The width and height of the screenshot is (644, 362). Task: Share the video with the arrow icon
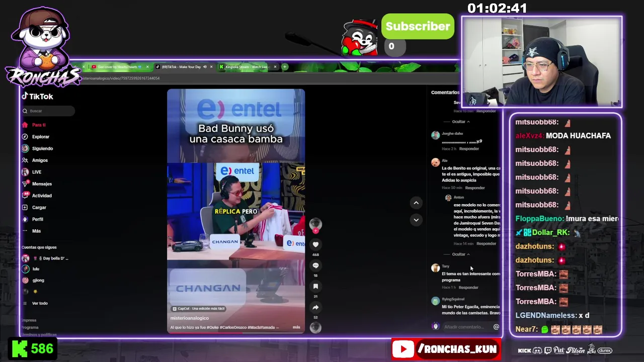(315, 307)
